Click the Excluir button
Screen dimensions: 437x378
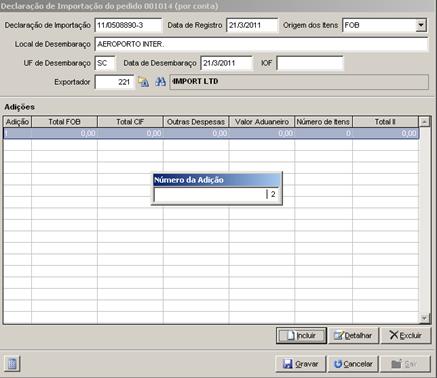tap(406, 335)
